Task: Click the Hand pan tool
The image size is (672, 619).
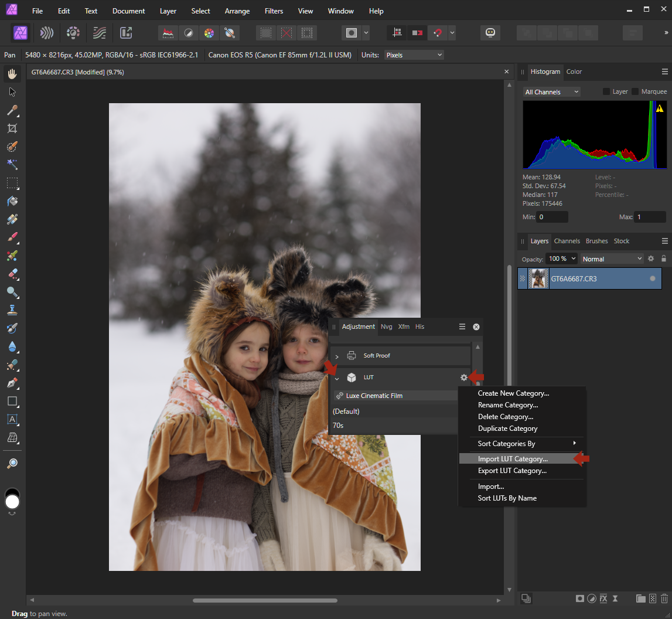Action: click(x=12, y=73)
